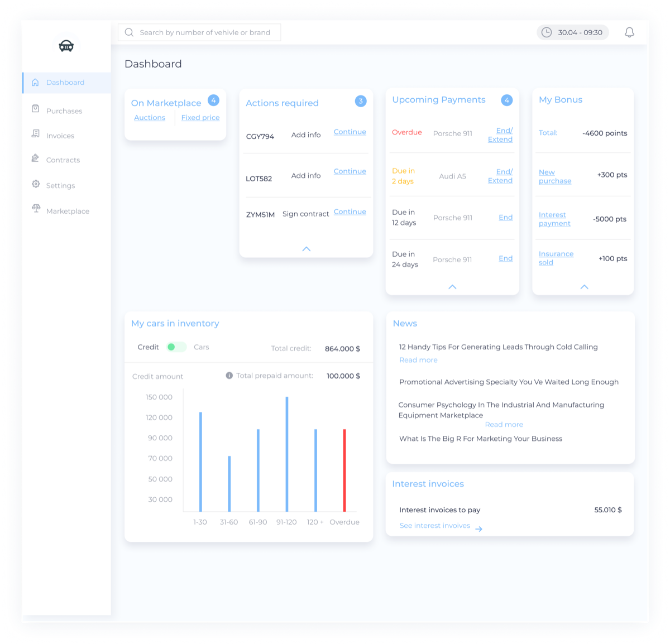The width and height of the screenshot is (670, 644).
Task: Click End for Porsche due in 12 days
Action: [506, 218]
